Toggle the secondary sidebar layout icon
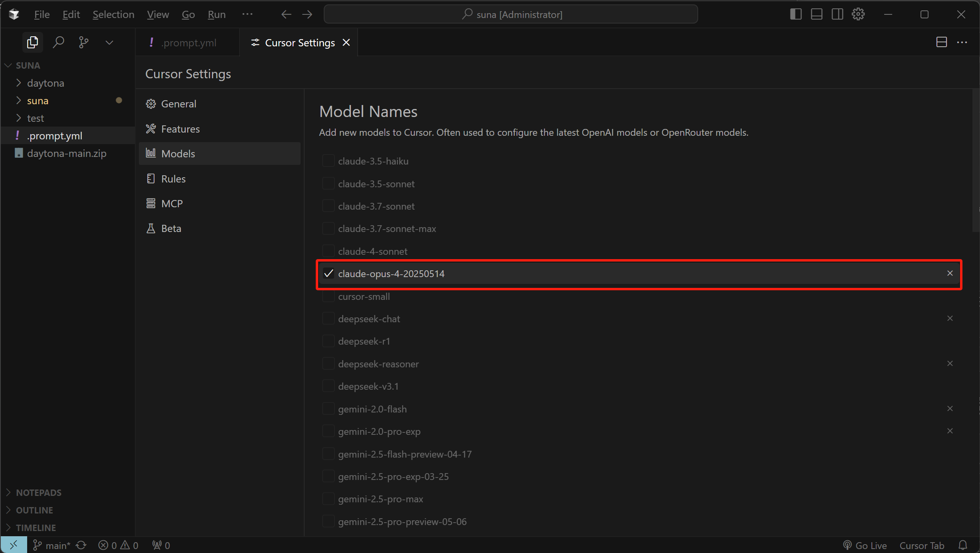The height and width of the screenshot is (553, 980). point(837,14)
